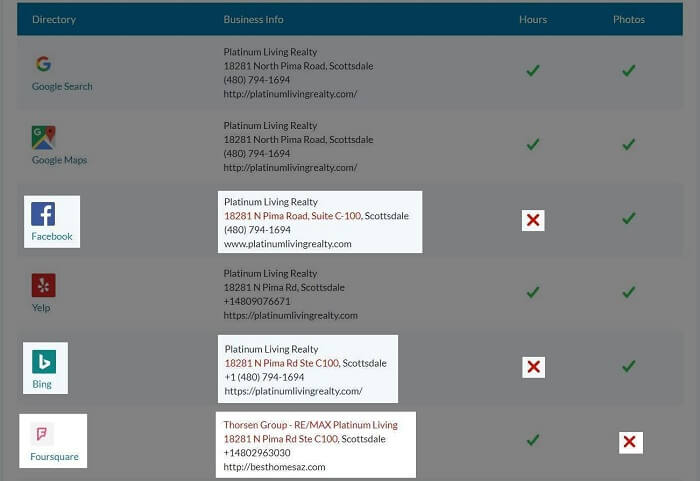
Task: Select Thorsen Group - RE/MAX Platinum Living name
Action: [x=311, y=425]
